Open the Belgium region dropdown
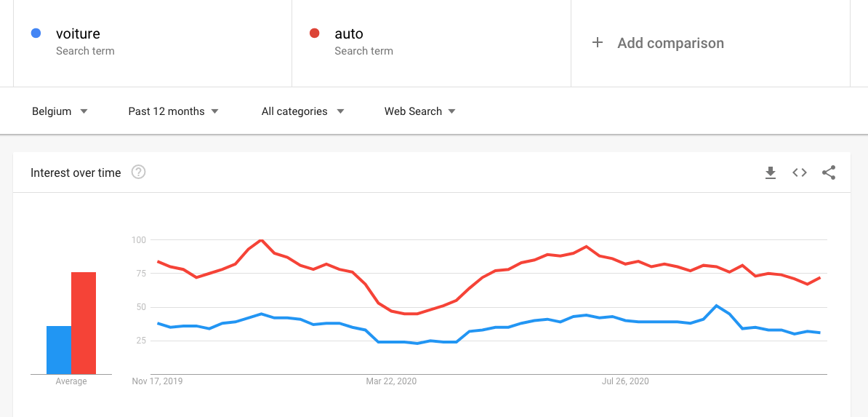 click(60, 111)
